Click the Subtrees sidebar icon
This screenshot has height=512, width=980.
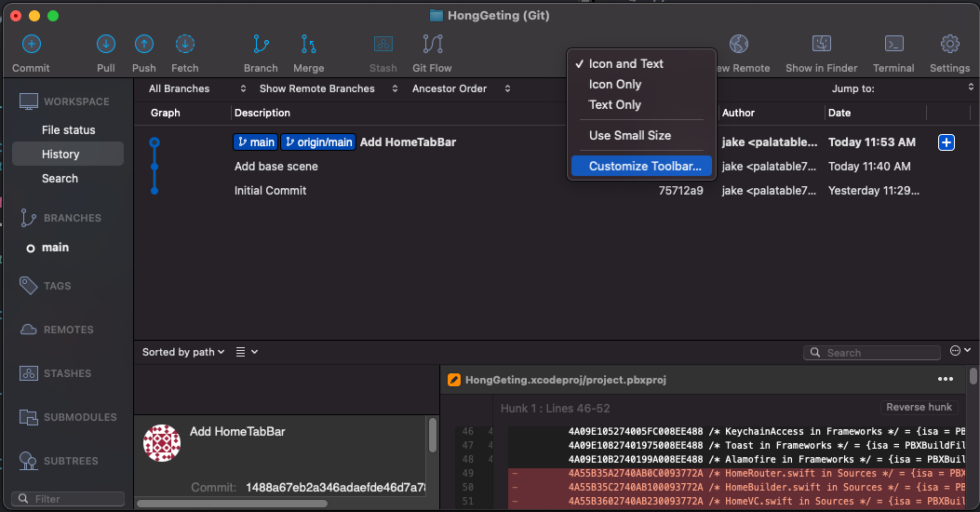tap(28, 461)
